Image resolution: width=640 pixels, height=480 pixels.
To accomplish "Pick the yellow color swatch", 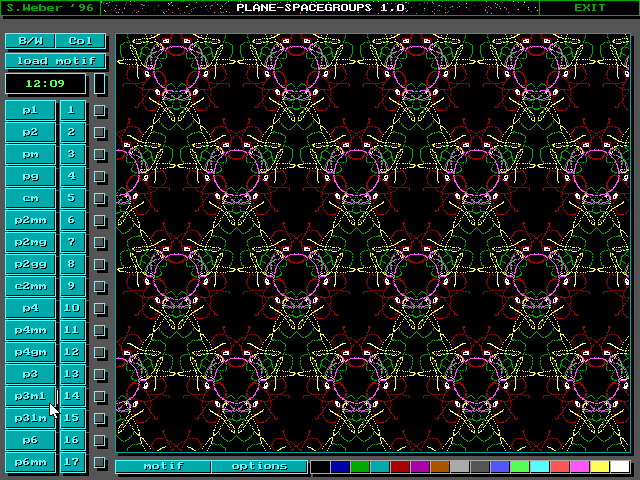I will tap(600, 467).
